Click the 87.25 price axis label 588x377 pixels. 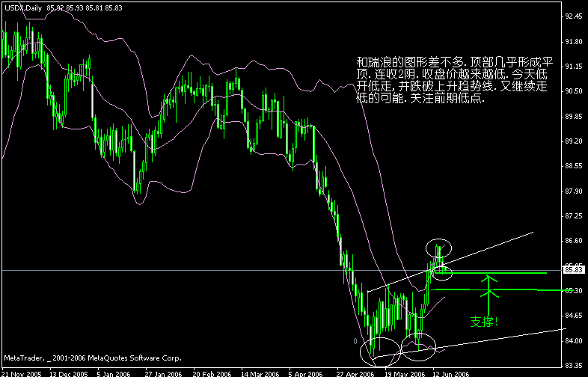pyautogui.click(x=574, y=216)
